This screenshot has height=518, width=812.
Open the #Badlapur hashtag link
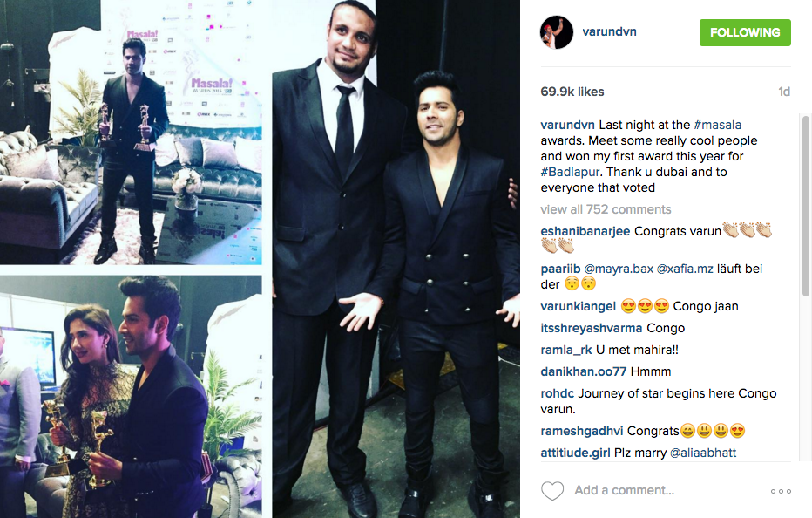(x=570, y=172)
